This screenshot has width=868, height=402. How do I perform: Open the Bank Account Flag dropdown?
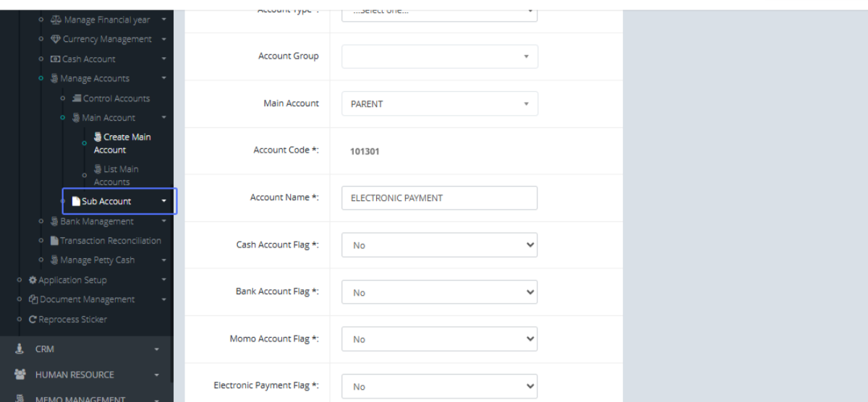[x=439, y=293]
